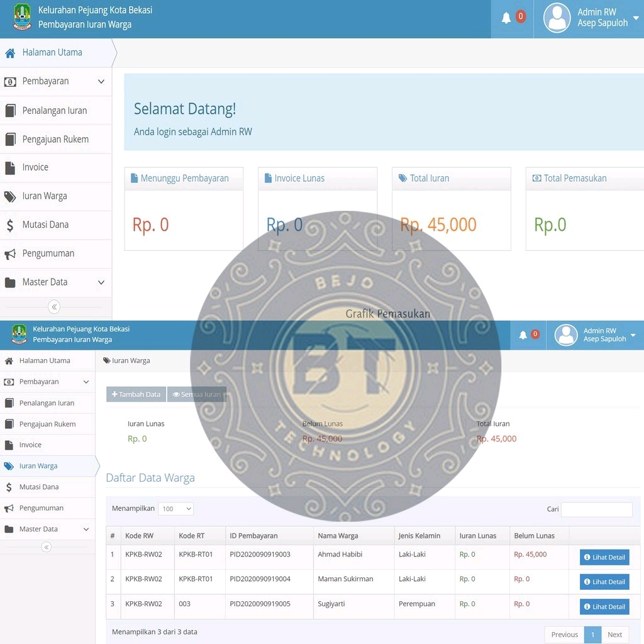Click the info icon in Maman Sukirman's row
The image size is (644, 644).
click(x=587, y=582)
